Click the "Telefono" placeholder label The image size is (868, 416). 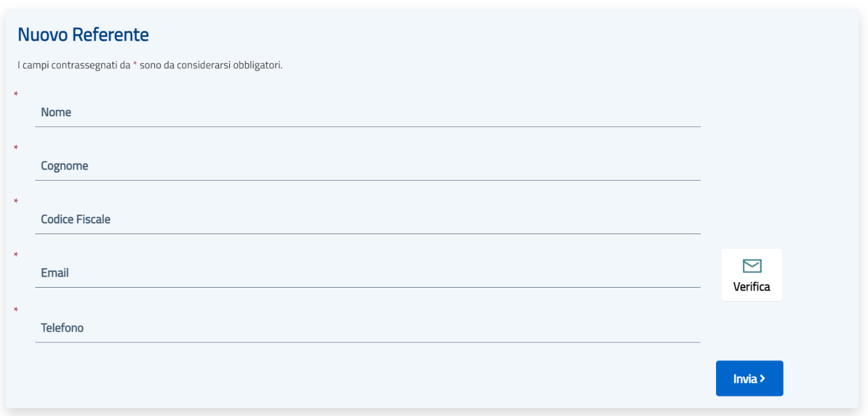point(62,328)
